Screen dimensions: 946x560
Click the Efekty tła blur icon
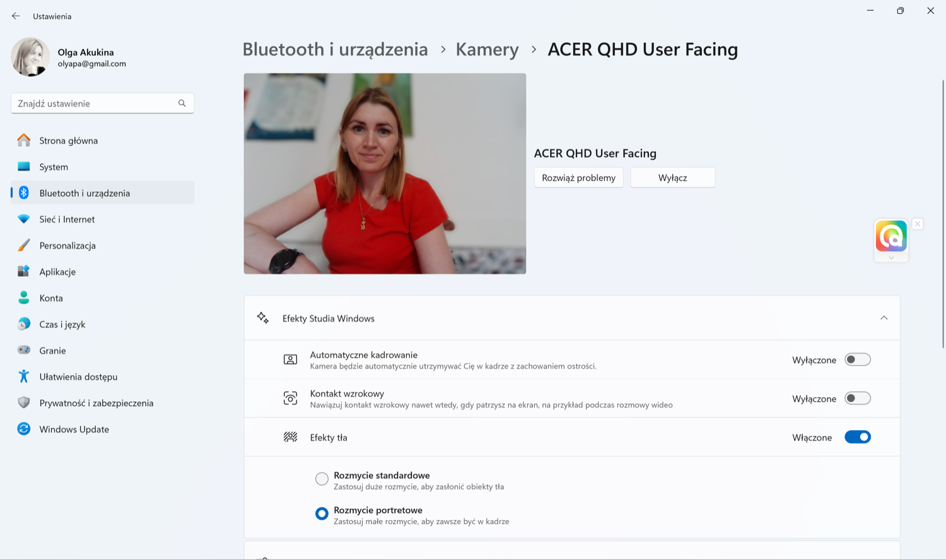pyautogui.click(x=290, y=437)
